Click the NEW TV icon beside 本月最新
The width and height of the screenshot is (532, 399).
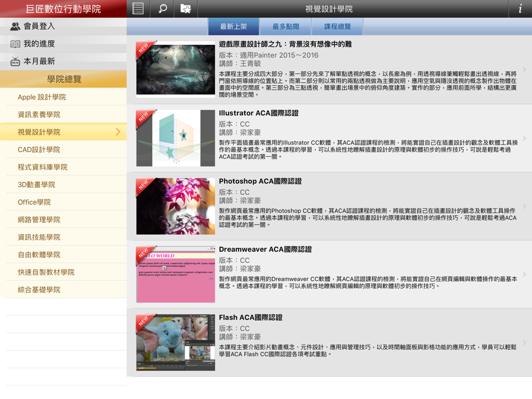(15, 62)
